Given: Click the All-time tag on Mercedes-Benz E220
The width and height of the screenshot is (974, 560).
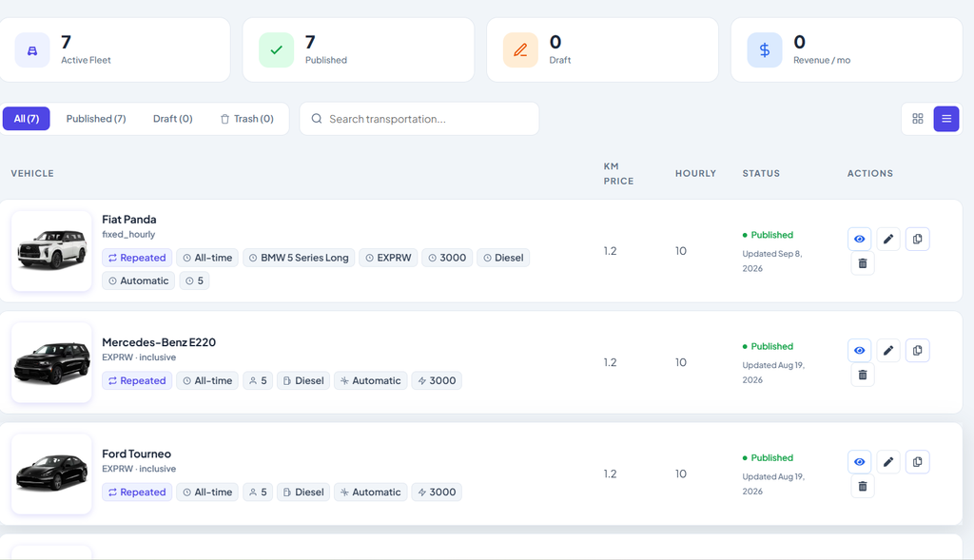Looking at the screenshot, I should pos(207,380).
